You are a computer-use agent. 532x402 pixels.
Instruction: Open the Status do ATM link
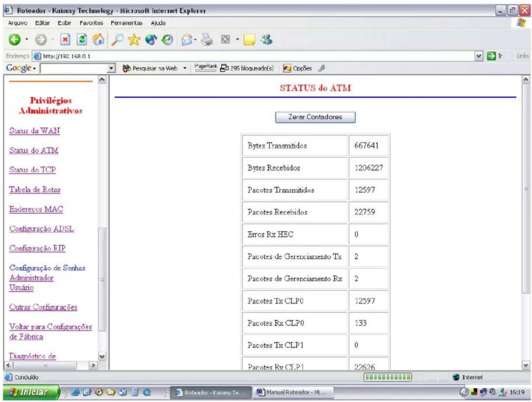(34, 150)
